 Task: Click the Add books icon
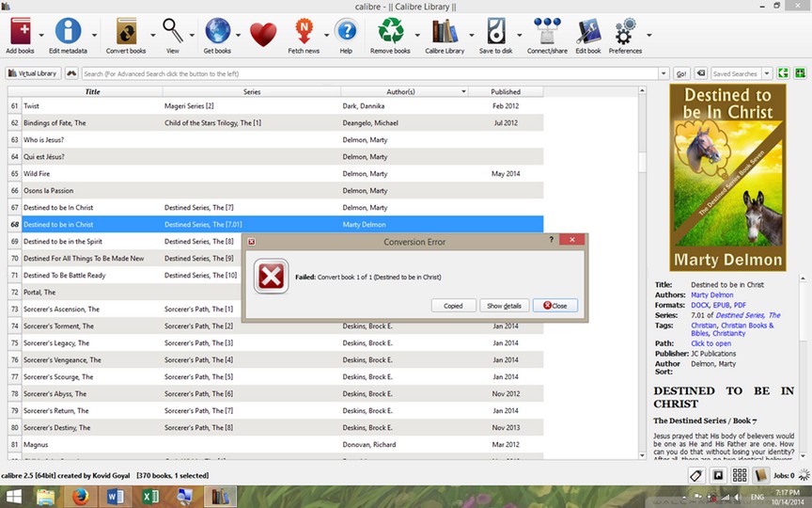click(20, 32)
